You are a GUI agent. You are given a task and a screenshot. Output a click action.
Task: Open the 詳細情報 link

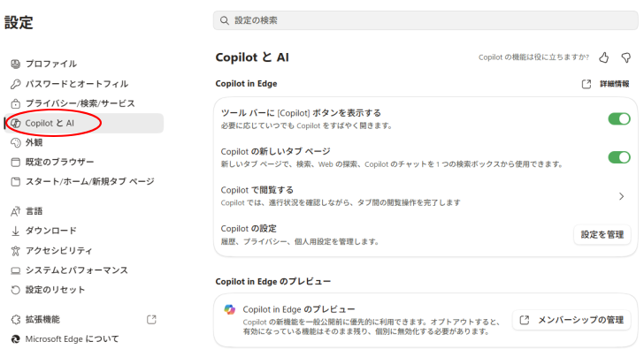pos(615,84)
